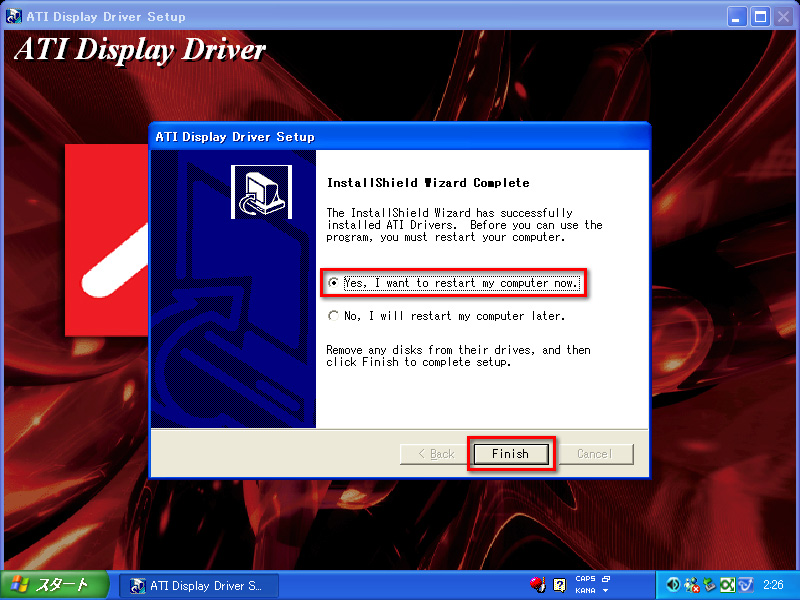Toggle the CAPS indicator on the language bar

pyautogui.click(x=585, y=579)
